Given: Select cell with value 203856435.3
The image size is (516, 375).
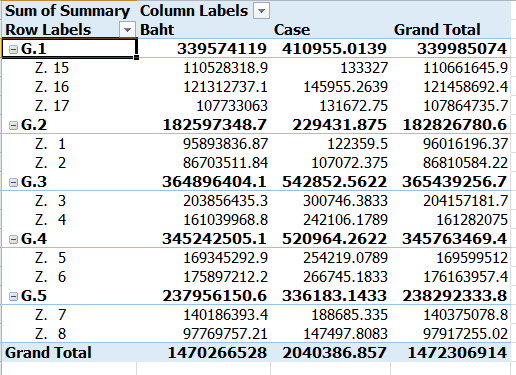Looking at the screenshot, I should pos(225,201).
